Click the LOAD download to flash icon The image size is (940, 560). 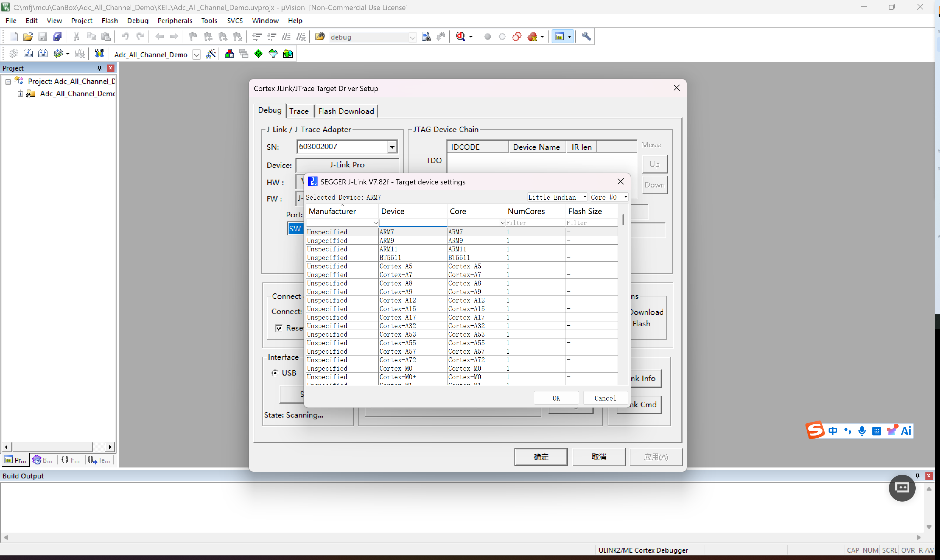point(99,54)
